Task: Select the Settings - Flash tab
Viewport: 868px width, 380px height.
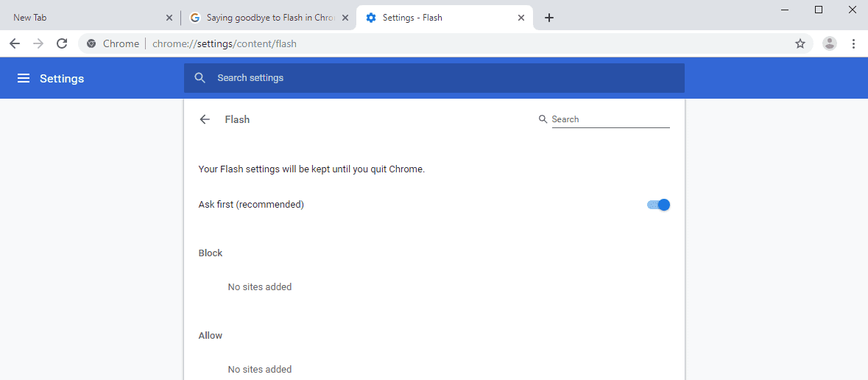Action: pyautogui.click(x=445, y=18)
